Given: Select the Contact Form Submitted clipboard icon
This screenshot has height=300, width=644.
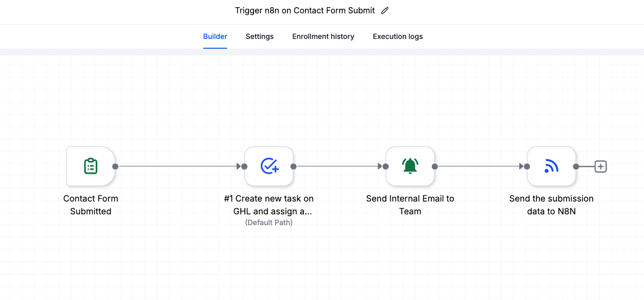Looking at the screenshot, I should (x=91, y=166).
